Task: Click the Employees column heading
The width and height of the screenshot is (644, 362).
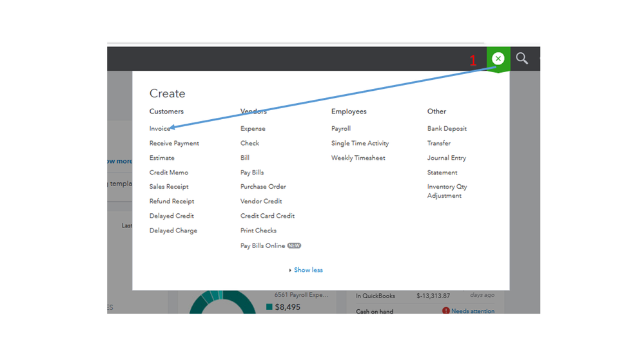Action: (x=349, y=111)
